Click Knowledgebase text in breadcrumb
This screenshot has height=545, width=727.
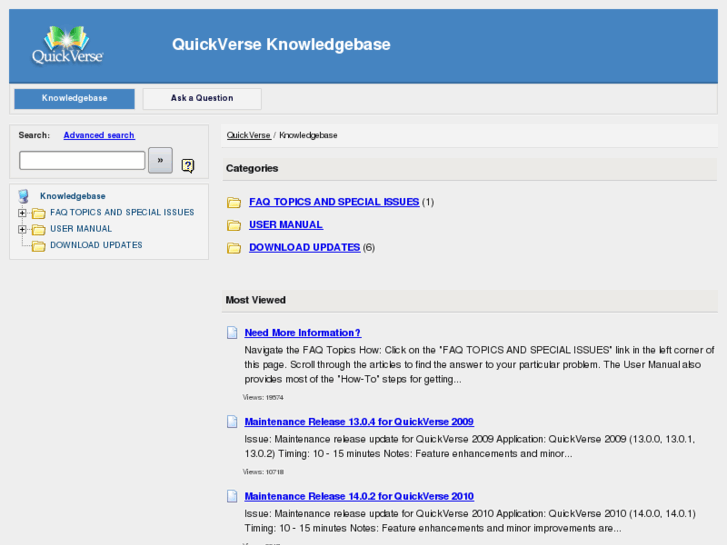coord(308,135)
